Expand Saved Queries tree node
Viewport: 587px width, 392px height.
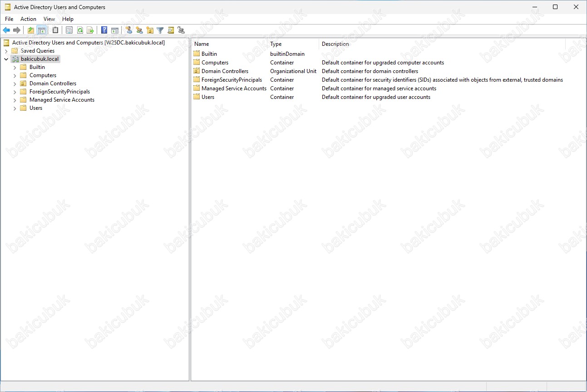tap(6, 51)
